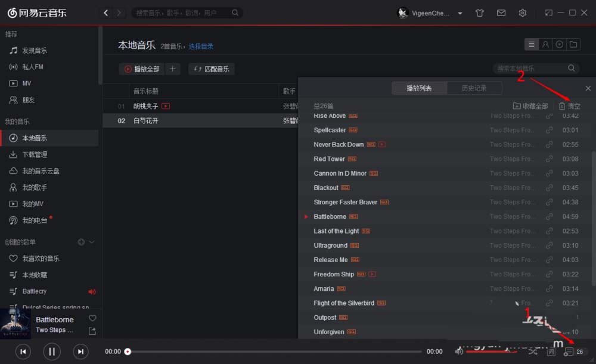Show album view with disc icon
This screenshot has height=364, width=596.
[560, 45]
